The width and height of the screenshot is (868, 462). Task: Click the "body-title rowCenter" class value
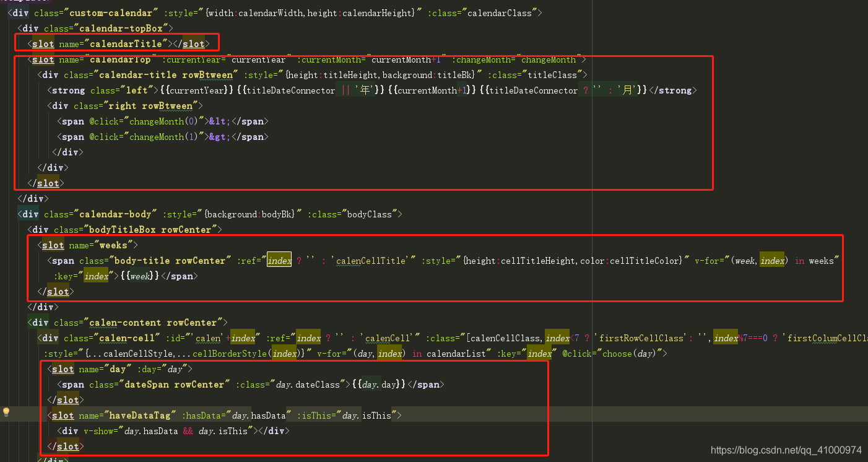click(x=168, y=261)
